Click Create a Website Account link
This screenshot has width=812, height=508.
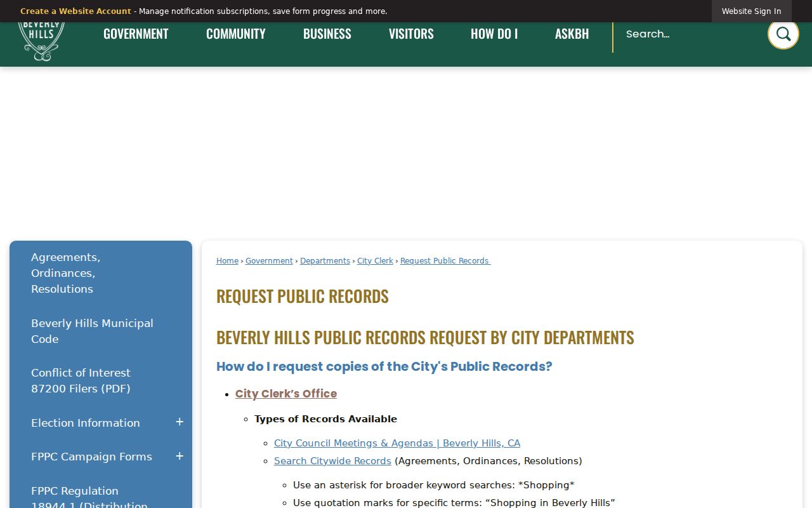click(x=75, y=11)
